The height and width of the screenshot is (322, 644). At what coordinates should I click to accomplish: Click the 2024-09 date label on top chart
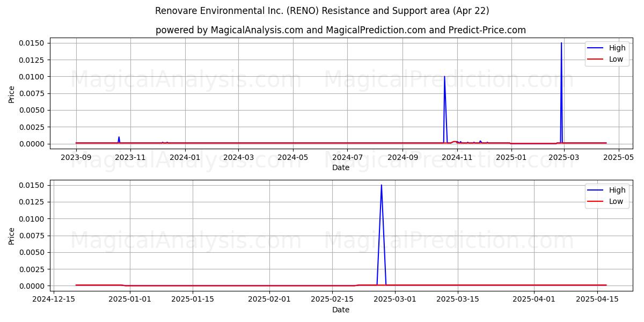coord(402,157)
